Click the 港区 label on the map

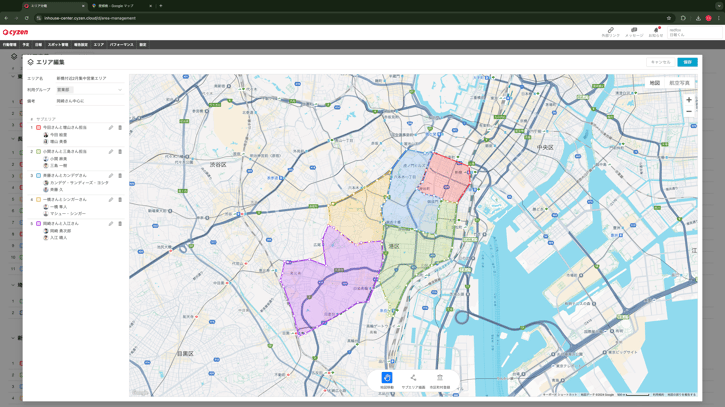[x=394, y=247]
